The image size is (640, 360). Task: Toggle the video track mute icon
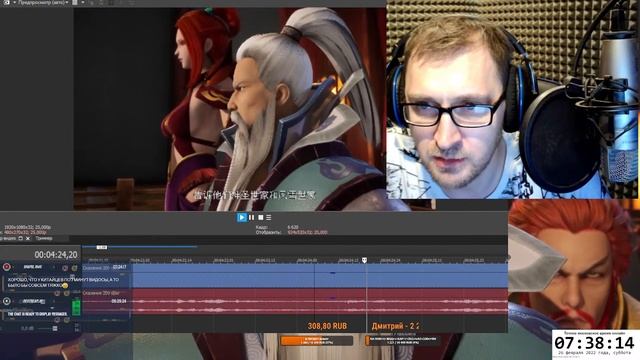65,268
